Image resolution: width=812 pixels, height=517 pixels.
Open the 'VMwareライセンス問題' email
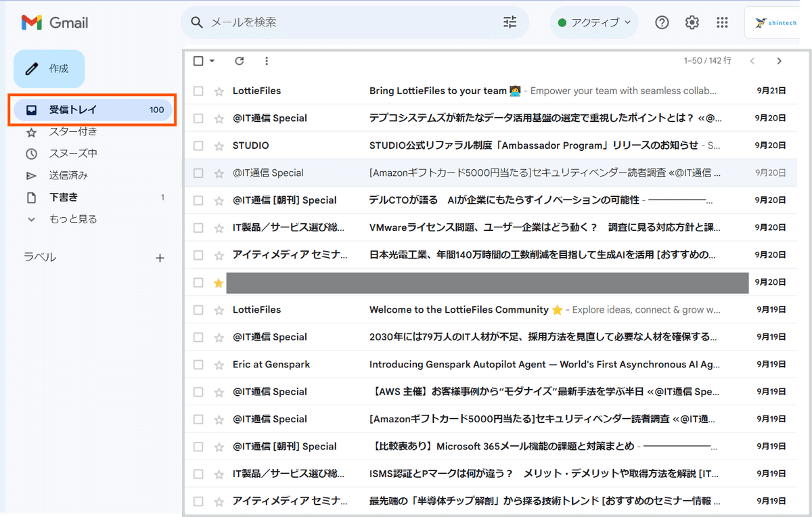pyautogui.click(x=491, y=227)
